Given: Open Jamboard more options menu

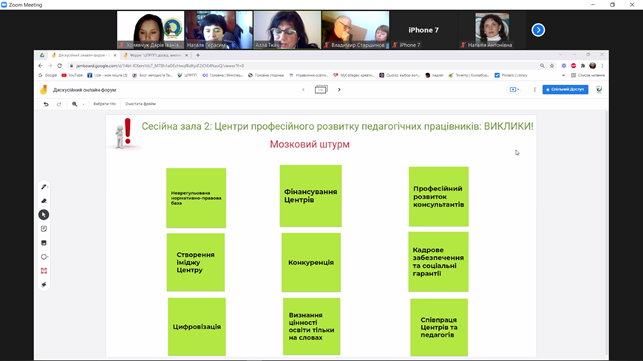Looking at the screenshot, I should (534, 89).
